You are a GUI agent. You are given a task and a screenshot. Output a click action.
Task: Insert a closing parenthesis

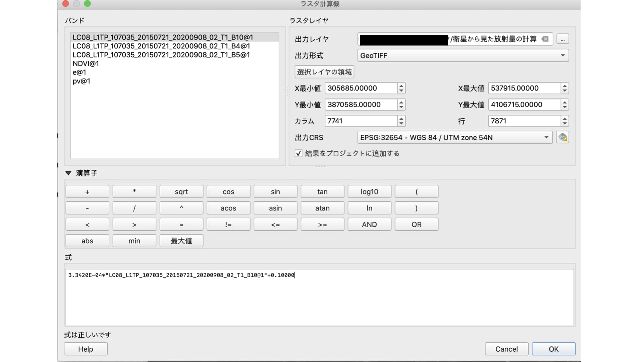click(x=417, y=208)
